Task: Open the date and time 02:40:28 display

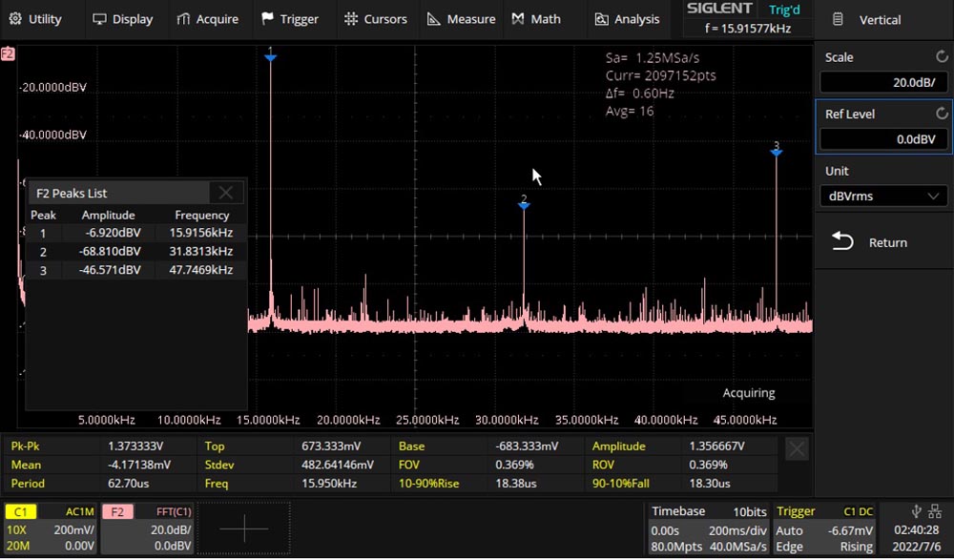Action: (916, 538)
